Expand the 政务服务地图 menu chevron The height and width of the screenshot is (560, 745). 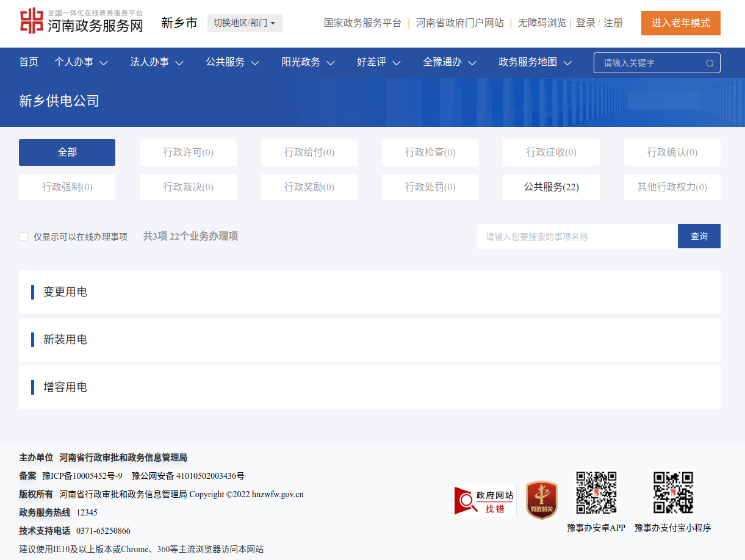[x=567, y=63]
